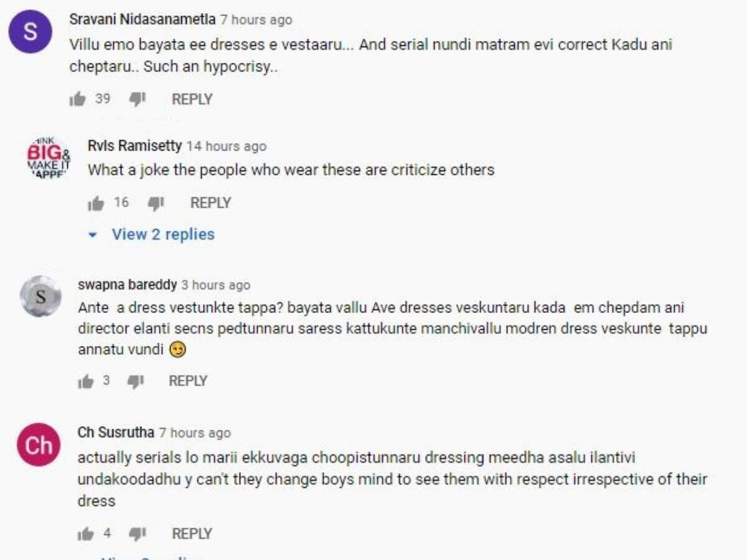Open swapna bareddy's gray avatar

point(40,296)
